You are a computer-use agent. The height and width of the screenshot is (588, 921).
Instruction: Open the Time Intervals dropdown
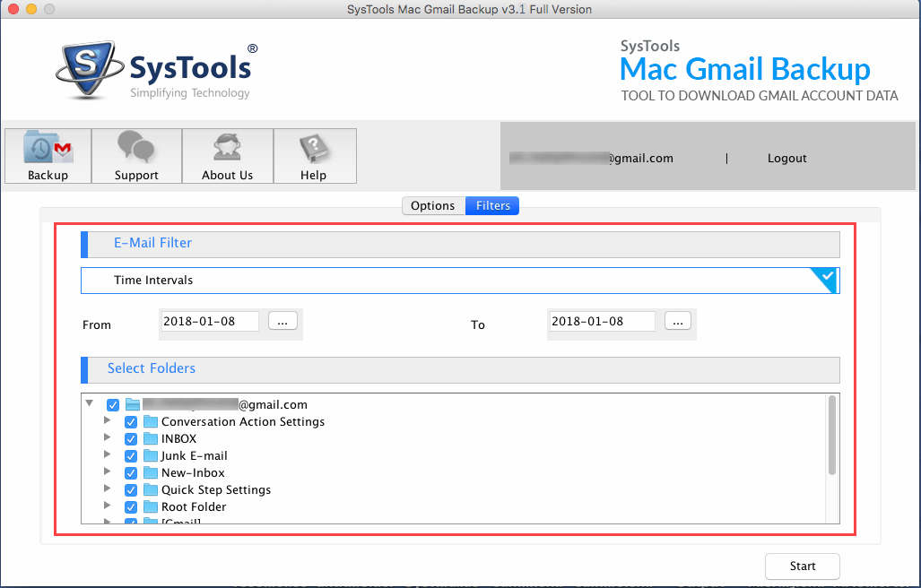824,280
